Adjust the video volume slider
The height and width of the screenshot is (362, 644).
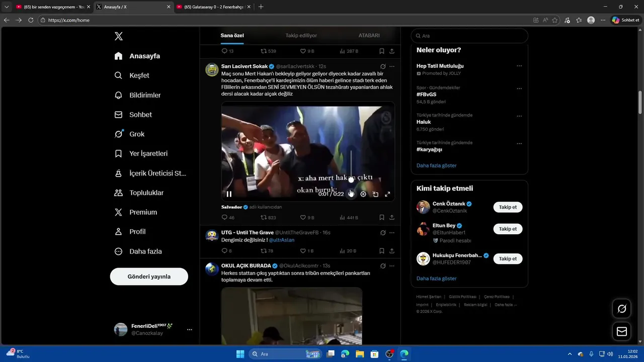pos(351,165)
